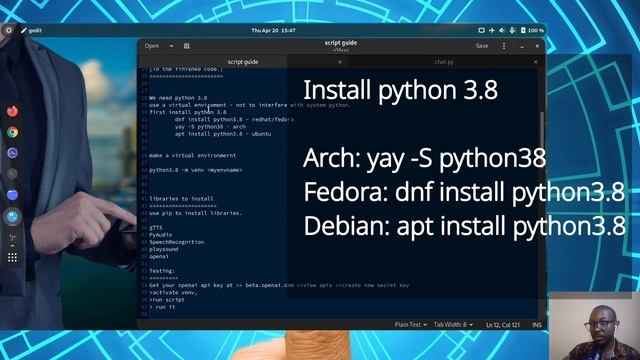
Task: Close the script guide tab
Action: [340, 62]
